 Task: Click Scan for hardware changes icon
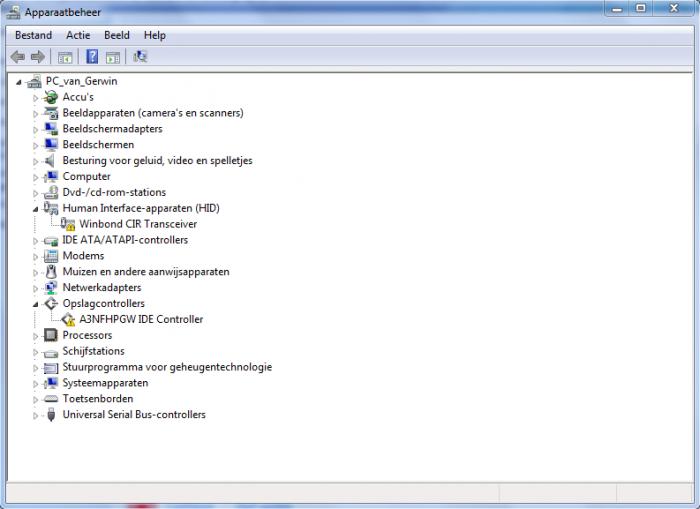[x=140, y=57]
